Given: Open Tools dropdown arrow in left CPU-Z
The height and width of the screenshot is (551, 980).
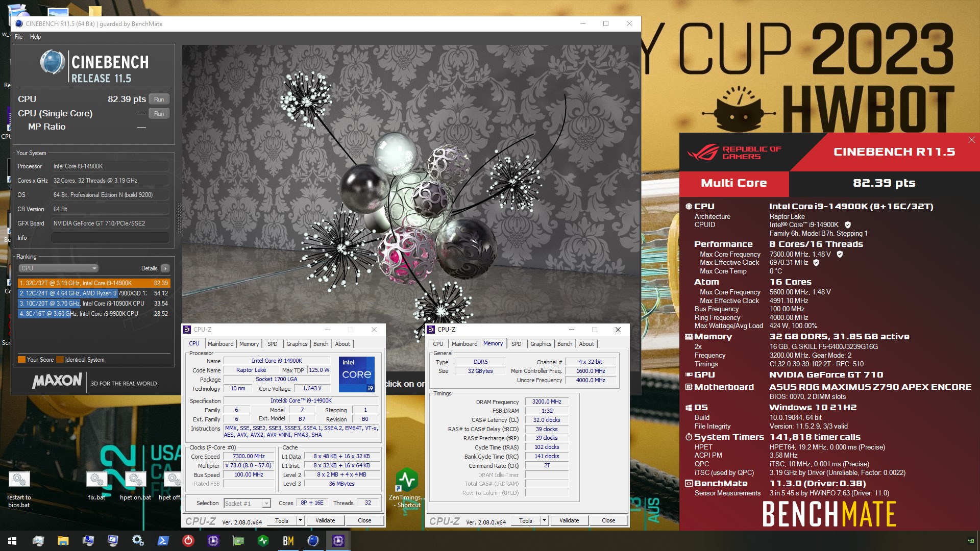Looking at the screenshot, I should [300, 520].
